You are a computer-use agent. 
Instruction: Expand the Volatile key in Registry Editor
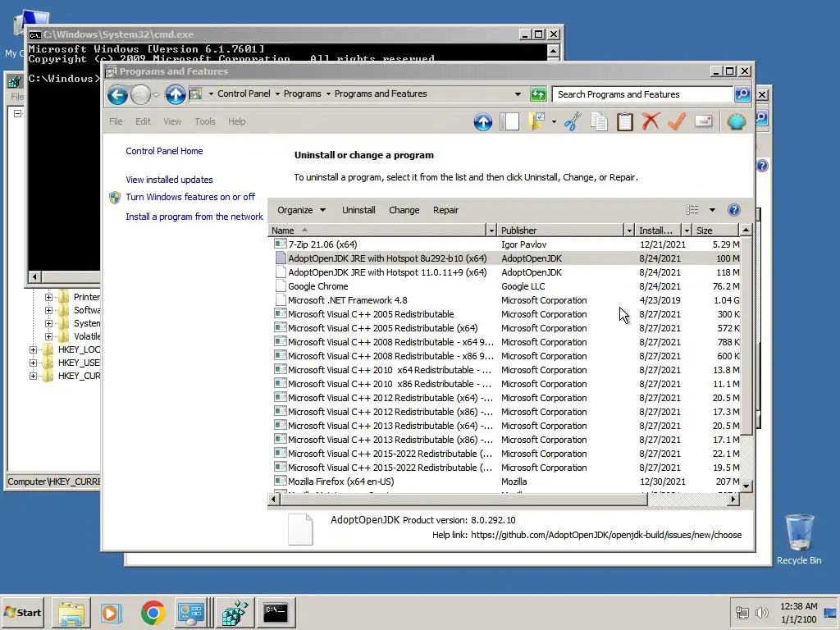point(48,336)
